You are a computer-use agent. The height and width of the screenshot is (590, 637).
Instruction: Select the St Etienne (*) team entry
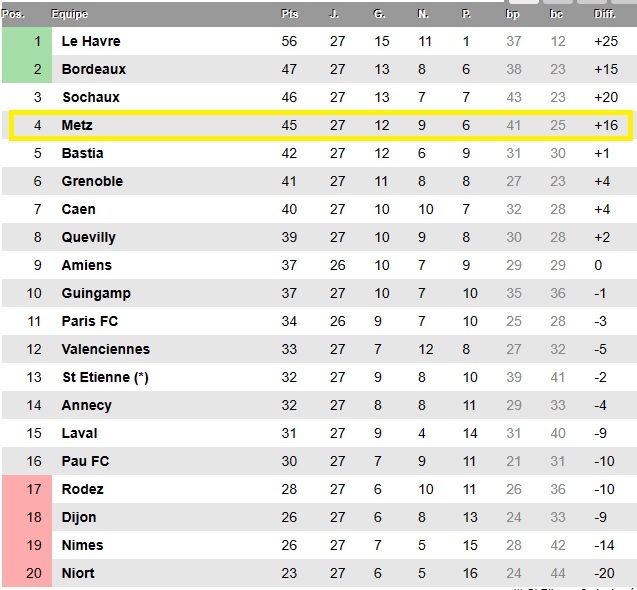tap(105, 377)
